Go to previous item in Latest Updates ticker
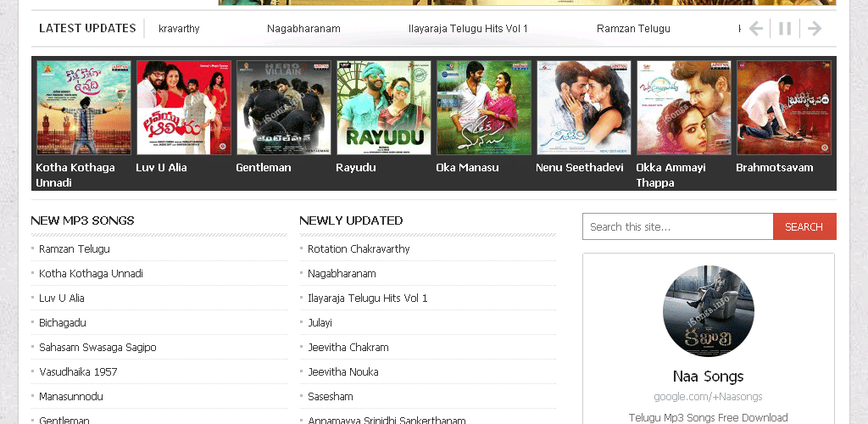This screenshot has height=424, width=868. pyautogui.click(x=755, y=28)
